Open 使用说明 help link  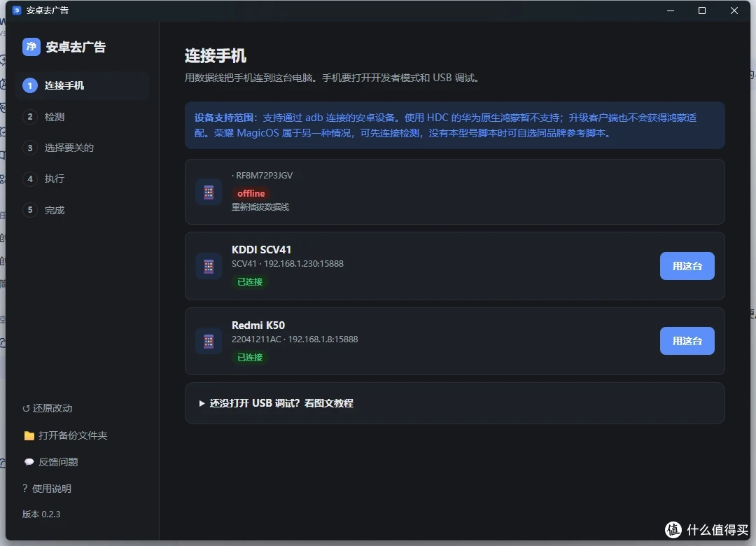47,489
